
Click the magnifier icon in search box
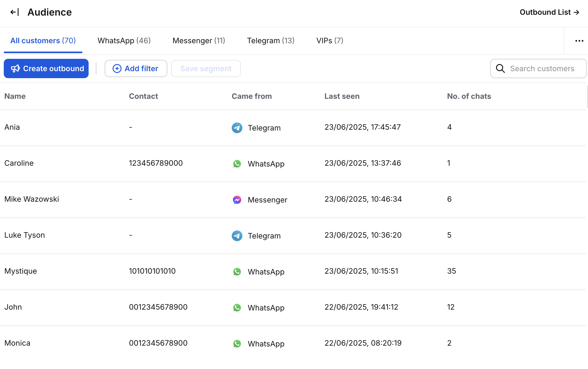tap(500, 68)
